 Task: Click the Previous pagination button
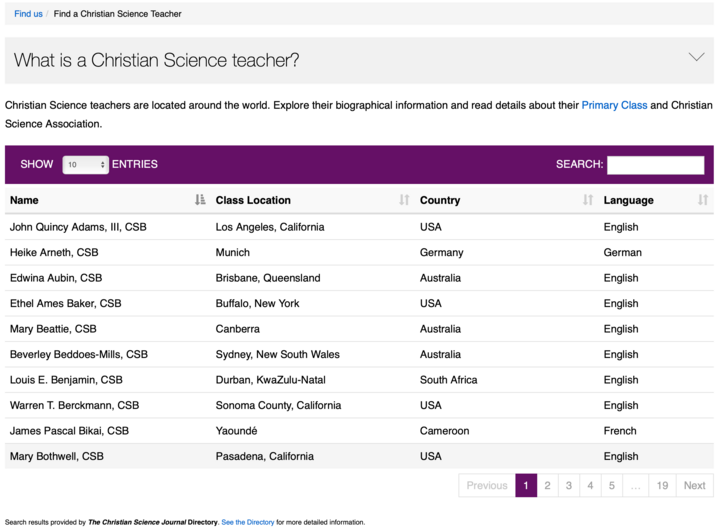pos(487,485)
